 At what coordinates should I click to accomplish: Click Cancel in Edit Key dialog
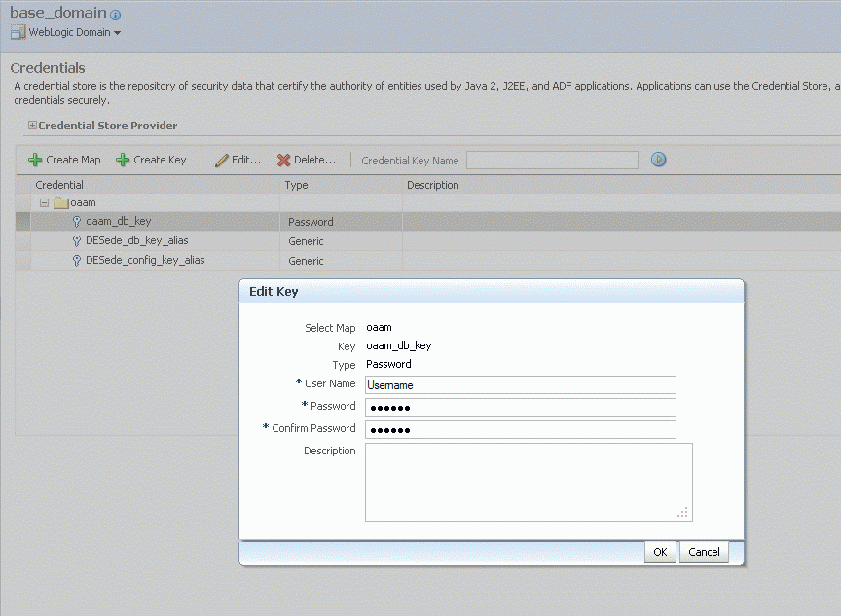[x=704, y=552]
